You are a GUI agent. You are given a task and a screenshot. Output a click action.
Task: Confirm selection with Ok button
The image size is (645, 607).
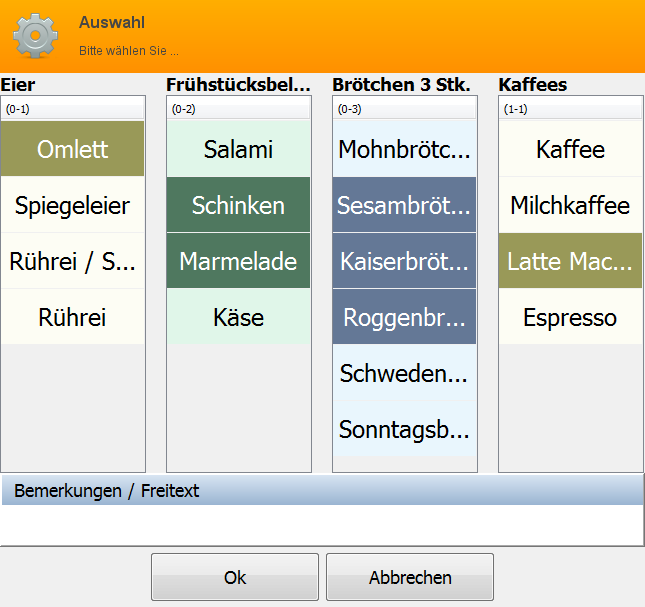(235, 578)
